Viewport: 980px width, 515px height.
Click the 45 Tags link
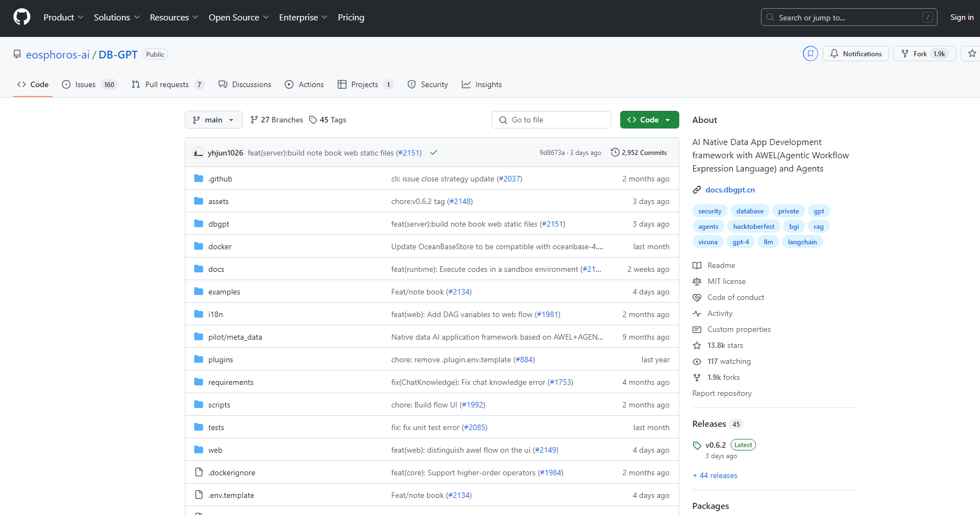(x=328, y=120)
